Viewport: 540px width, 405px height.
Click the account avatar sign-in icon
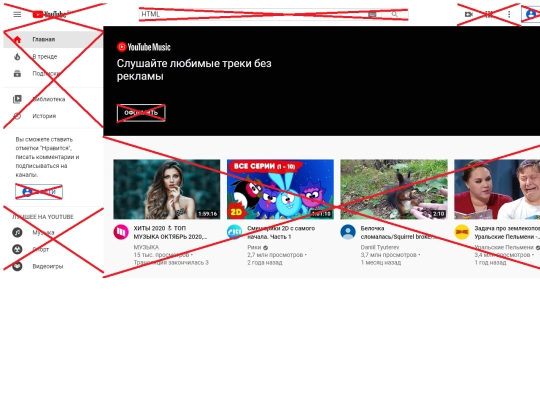532,14
